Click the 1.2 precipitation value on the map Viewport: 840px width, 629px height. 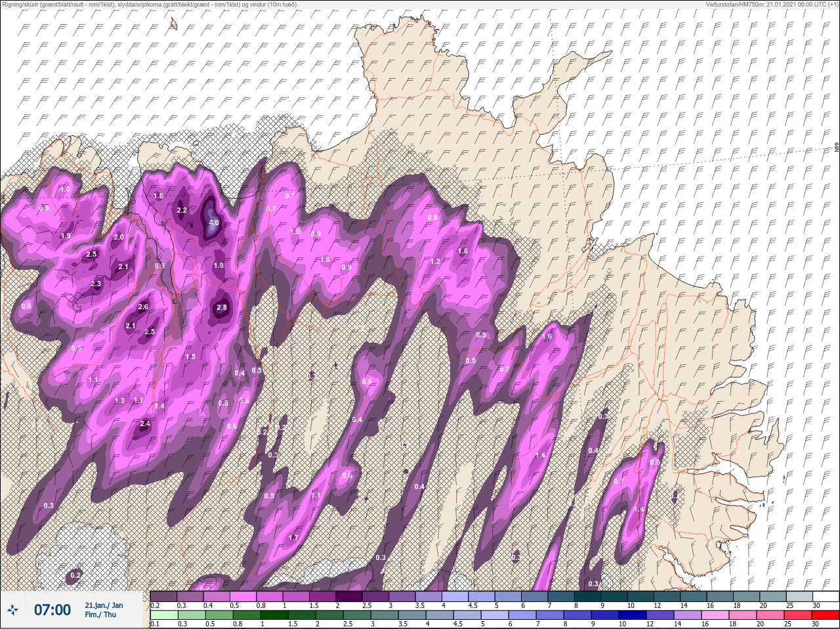[x=435, y=261]
